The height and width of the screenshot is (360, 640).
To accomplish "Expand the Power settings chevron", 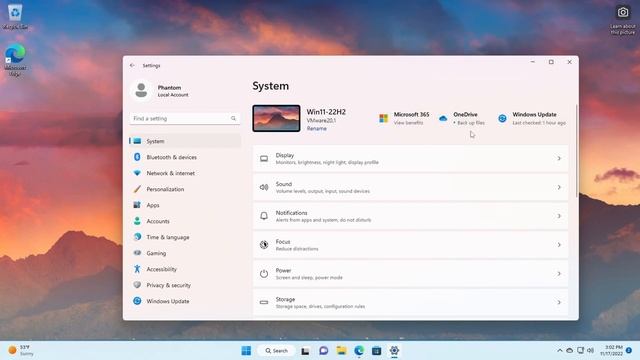I will [559, 273].
